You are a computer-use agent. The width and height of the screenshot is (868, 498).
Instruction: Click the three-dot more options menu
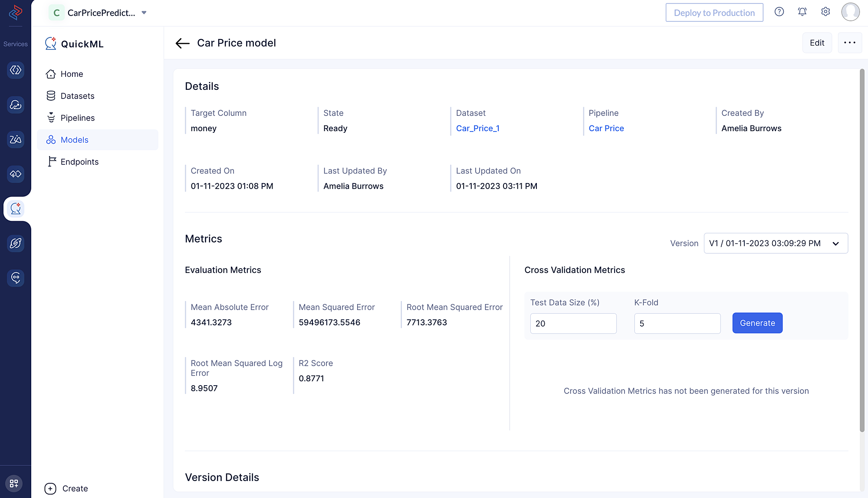[x=850, y=42]
